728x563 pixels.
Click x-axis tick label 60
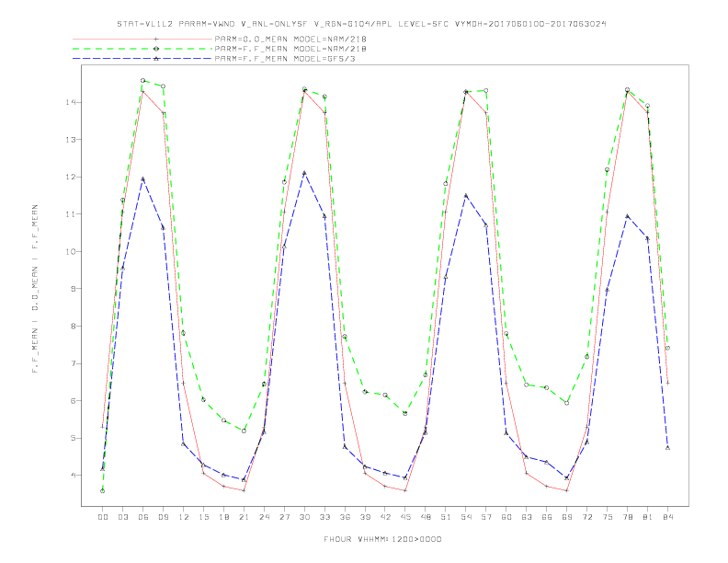tap(506, 517)
